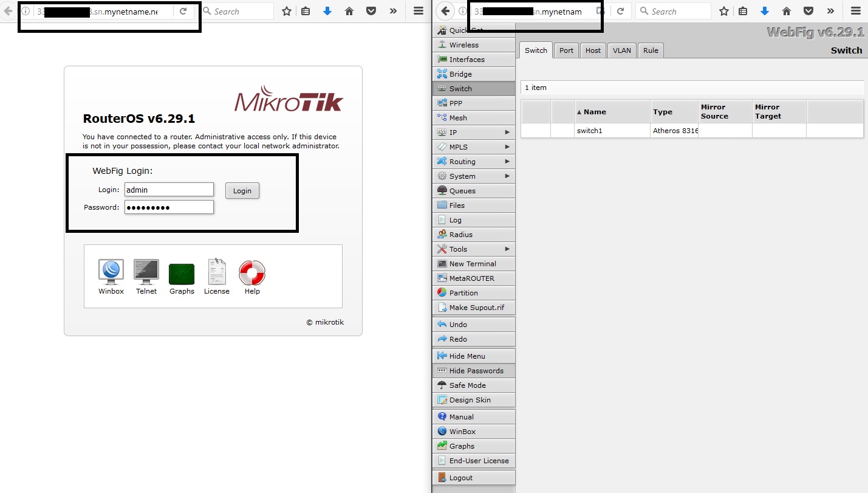Show more toolbar items in right browser
This screenshot has width=868, height=493.
pyautogui.click(x=830, y=11)
